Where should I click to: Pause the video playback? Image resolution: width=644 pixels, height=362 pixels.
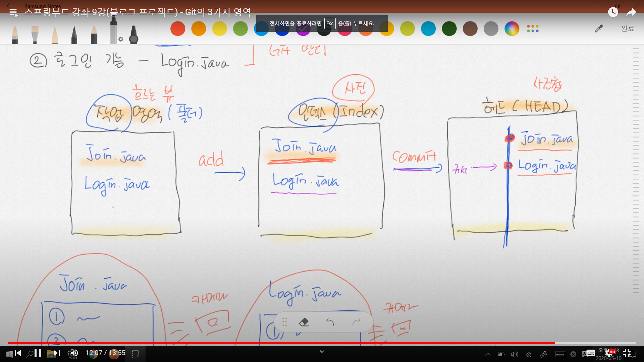(38, 353)
